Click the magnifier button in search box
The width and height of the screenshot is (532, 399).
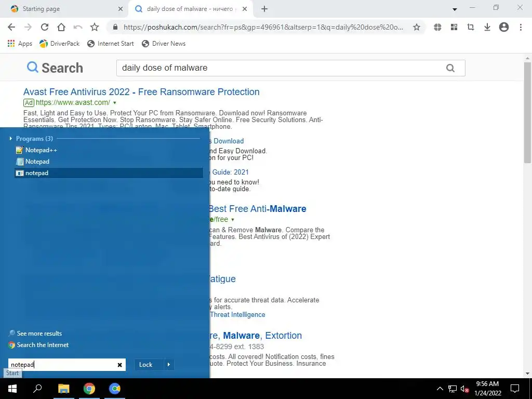click(x=450, y=68)
